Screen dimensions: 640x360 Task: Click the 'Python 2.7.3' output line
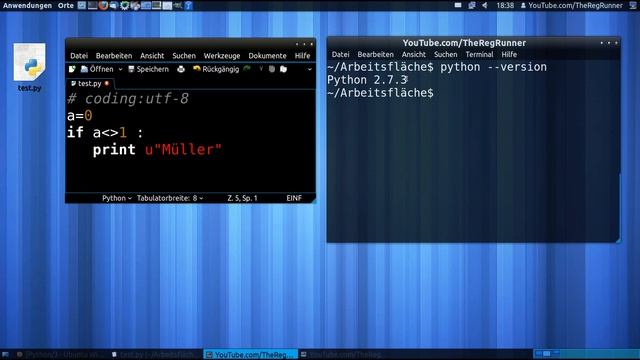tap(367, 80)
